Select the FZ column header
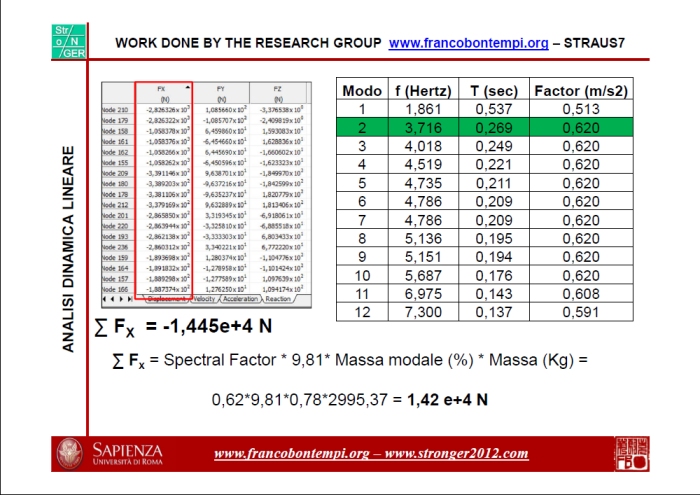The width and height of the screenshot is (700, 495). tap(277, 94)
